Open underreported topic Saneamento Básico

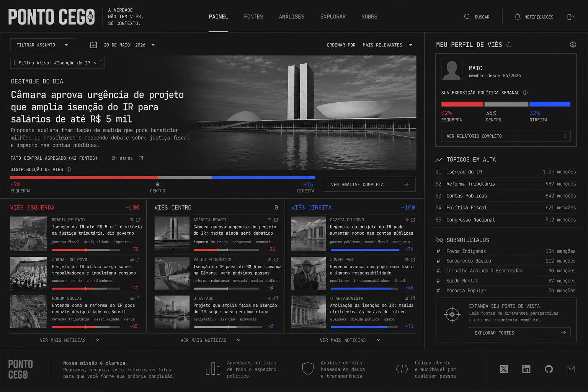505,261
